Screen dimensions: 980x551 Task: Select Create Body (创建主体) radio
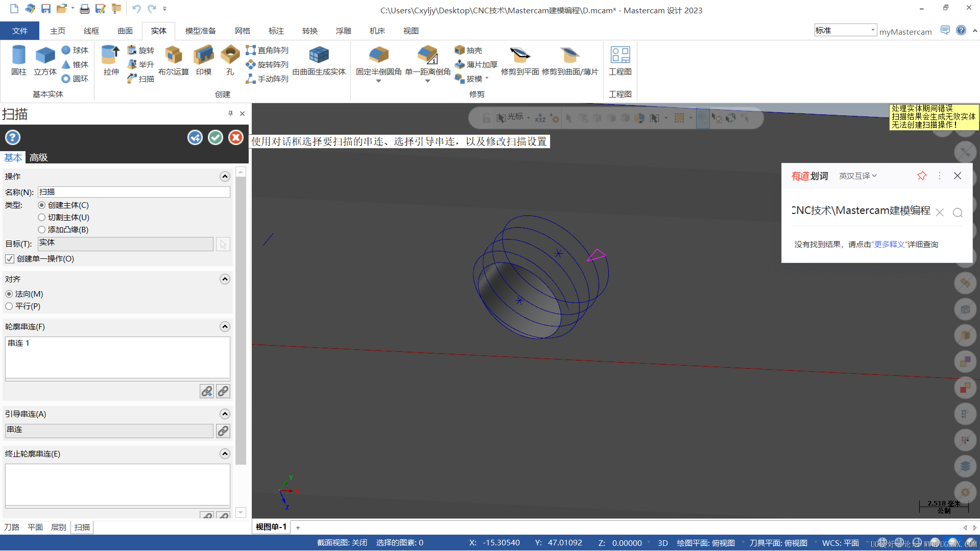coord(42,205)
